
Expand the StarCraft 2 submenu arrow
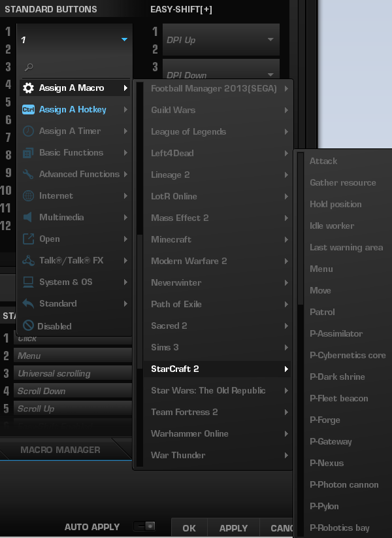click(x=286, y=369)
